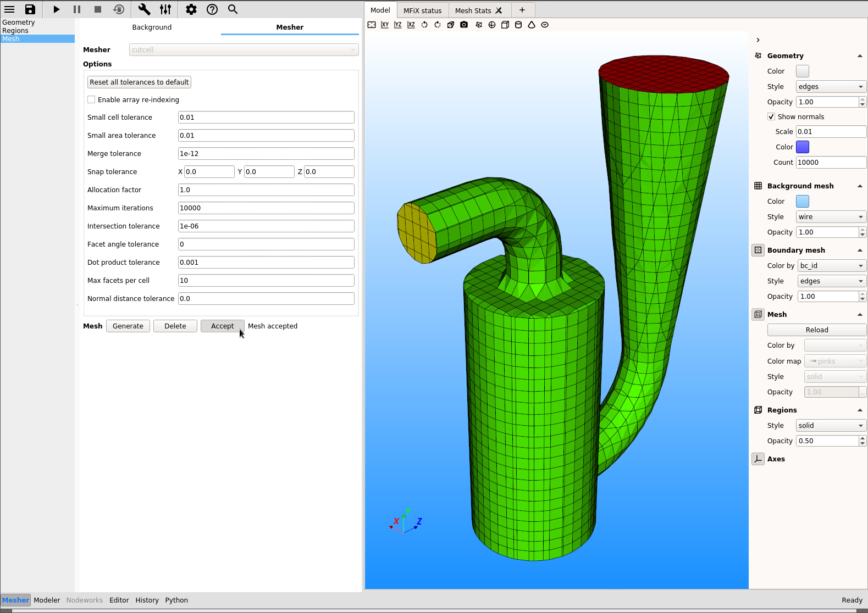Viewport: 868px width, 613px height.
Task: Click the XY plane view icon
Action: 385,25
